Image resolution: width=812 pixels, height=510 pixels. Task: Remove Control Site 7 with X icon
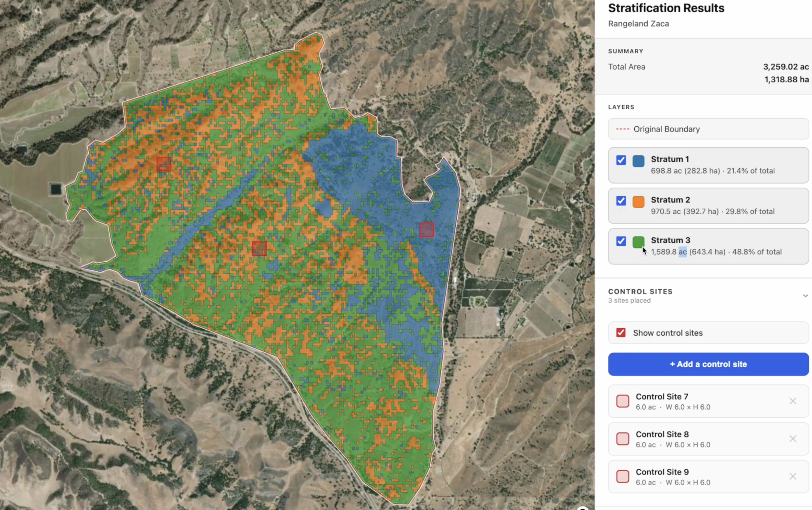pyautogui.click(x=793, y=401)
